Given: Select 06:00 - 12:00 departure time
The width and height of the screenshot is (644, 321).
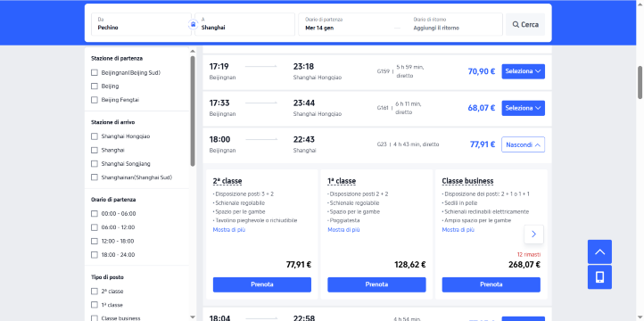Looking at the screenshot, I should click(x=94, y=227).
